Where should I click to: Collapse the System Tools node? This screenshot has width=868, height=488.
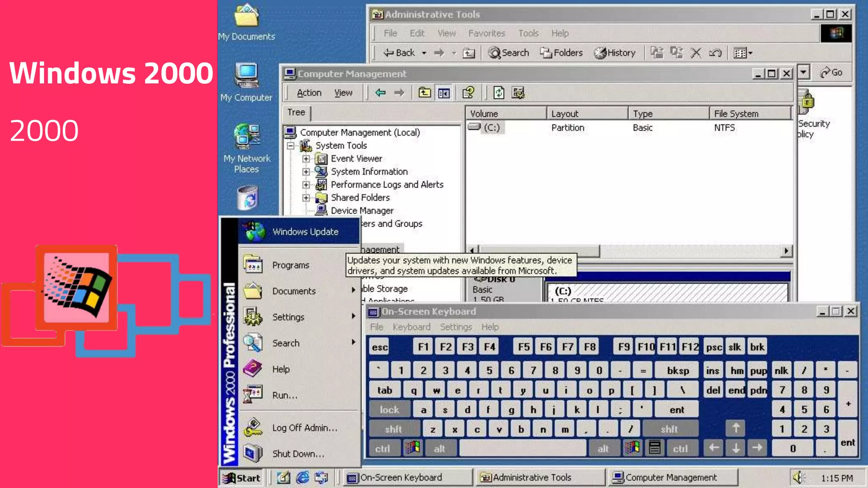(x=290, y=146)
